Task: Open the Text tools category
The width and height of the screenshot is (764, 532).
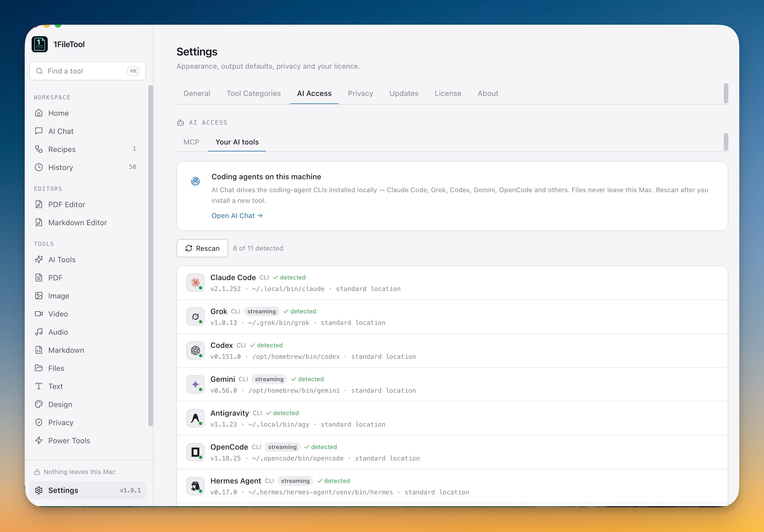Action: tap(87, 386)
